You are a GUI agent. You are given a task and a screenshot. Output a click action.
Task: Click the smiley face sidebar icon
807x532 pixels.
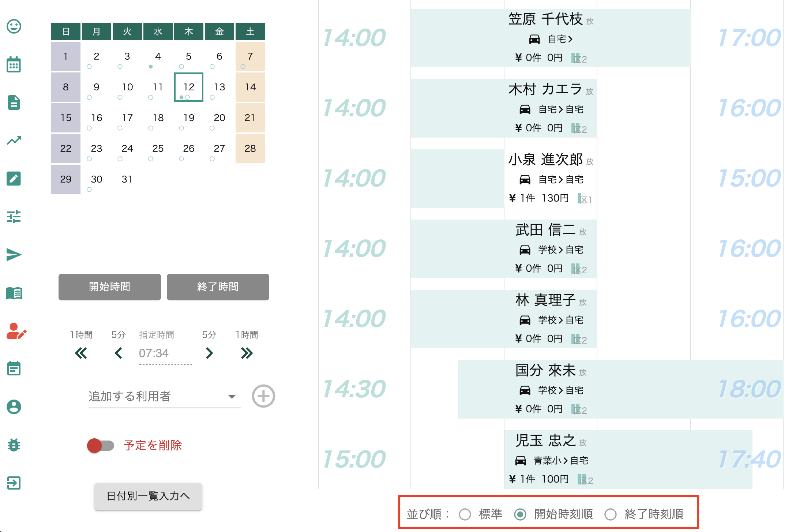(14, 26)
